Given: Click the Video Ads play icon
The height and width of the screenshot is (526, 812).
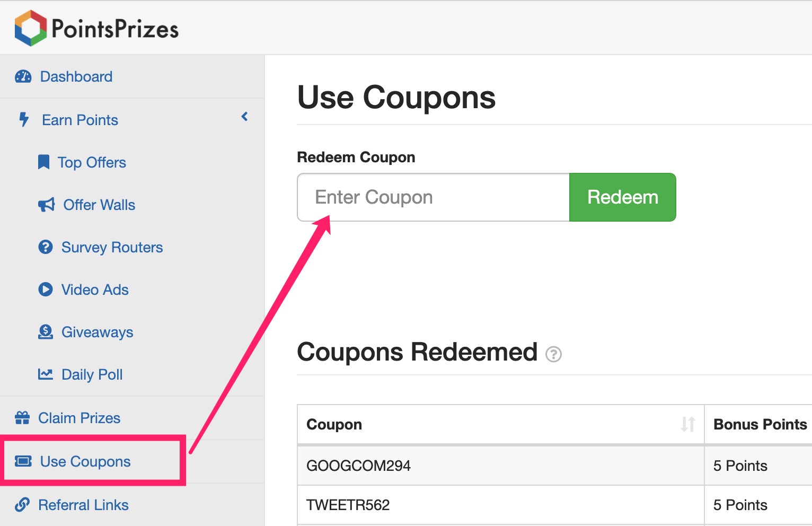Looking at the screenshot, I should pos(46,290).
